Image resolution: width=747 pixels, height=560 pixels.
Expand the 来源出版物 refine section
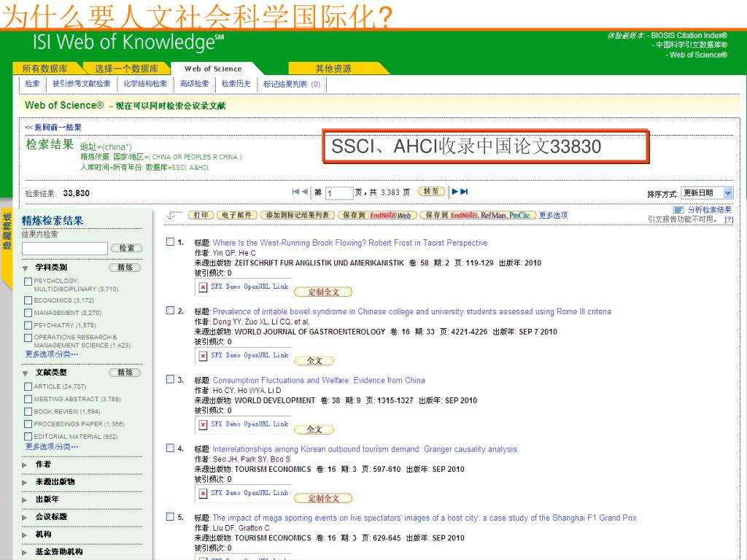click(x=25, y=483)
